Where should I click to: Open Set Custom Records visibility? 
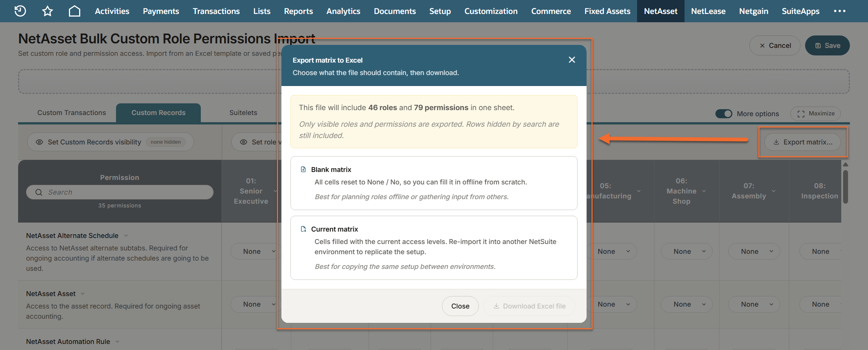click(x=110, y=142)
